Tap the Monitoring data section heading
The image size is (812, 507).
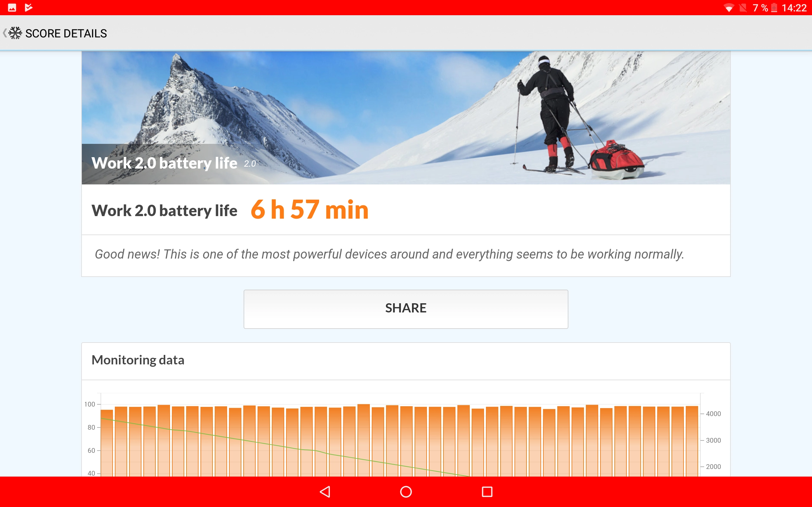click(138, 360)
